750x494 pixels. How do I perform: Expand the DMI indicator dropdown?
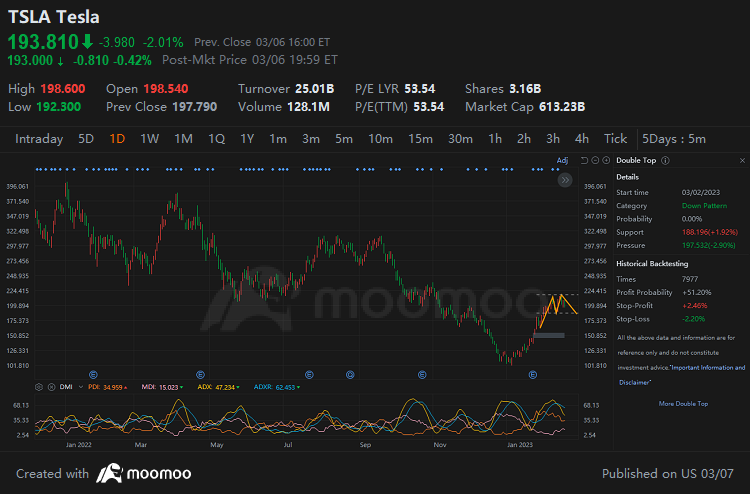coord(81,387)
